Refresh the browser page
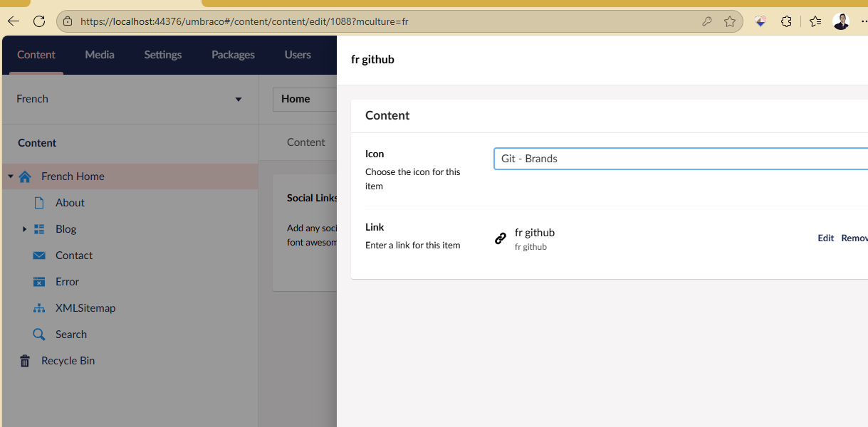This screenshot has width=868, height=427. click(x=39, y=21)
